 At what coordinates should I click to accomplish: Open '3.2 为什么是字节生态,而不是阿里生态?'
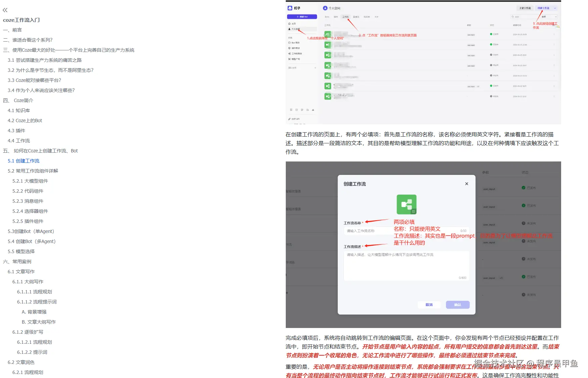pos(51,70)
